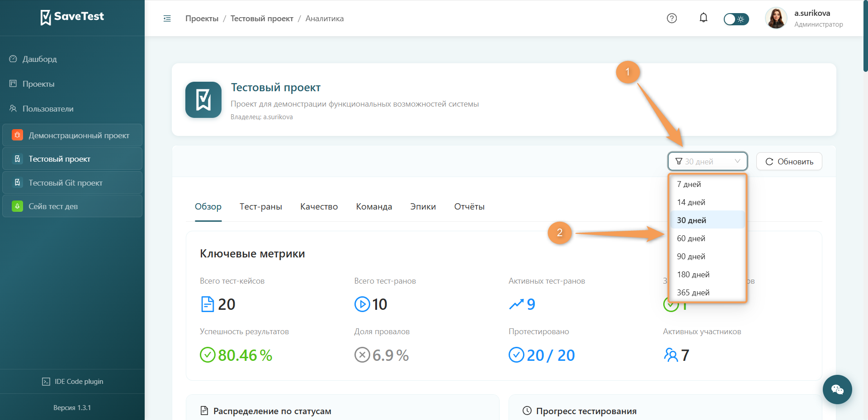868x420 pixels.
Task: Go to Тестовый проект breadcrumb
Action: point(262,19)
